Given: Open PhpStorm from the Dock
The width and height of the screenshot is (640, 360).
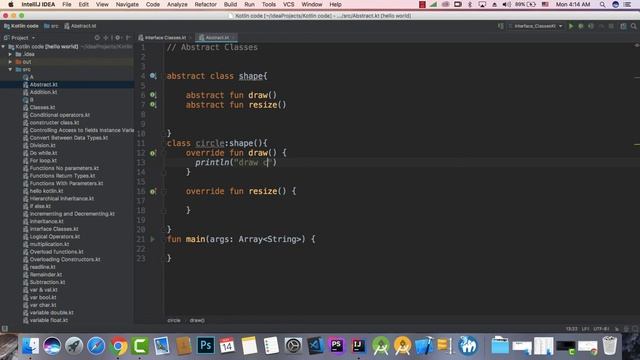Looking at the screenshot, I should coord(337,346).
